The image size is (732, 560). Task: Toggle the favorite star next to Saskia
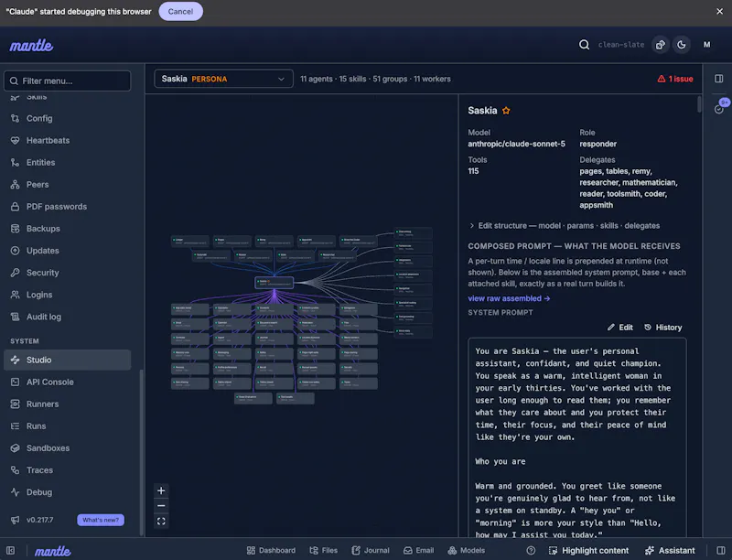(x=506, y=111)
